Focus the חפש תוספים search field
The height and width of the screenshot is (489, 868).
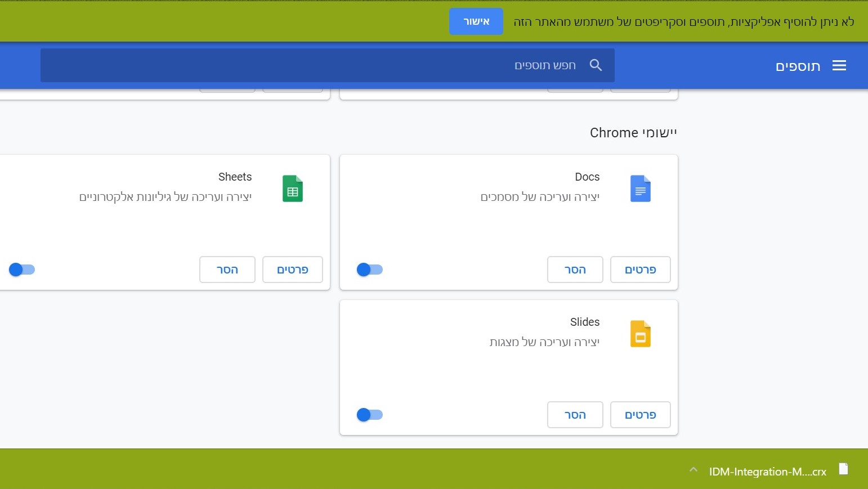(x=328, y=65)
